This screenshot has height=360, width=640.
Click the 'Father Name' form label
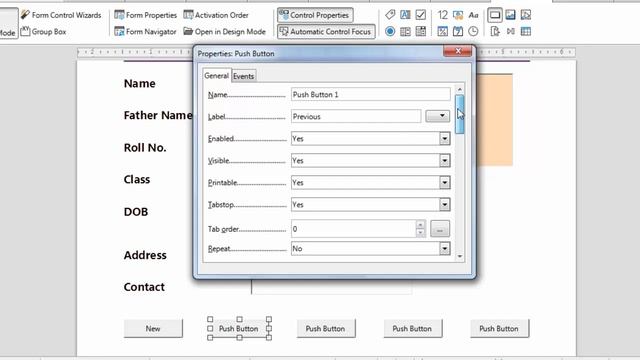158,116
